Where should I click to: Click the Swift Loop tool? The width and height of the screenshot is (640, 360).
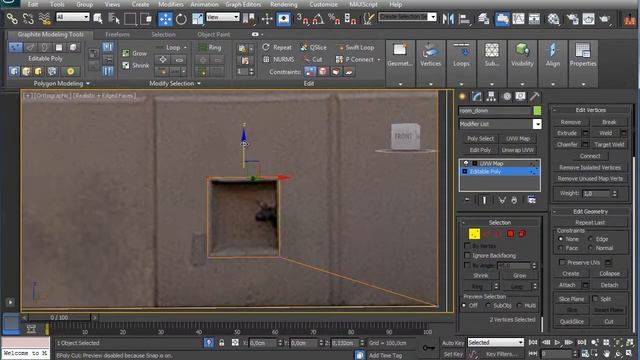pyautogui.click(x=355, y=47)
